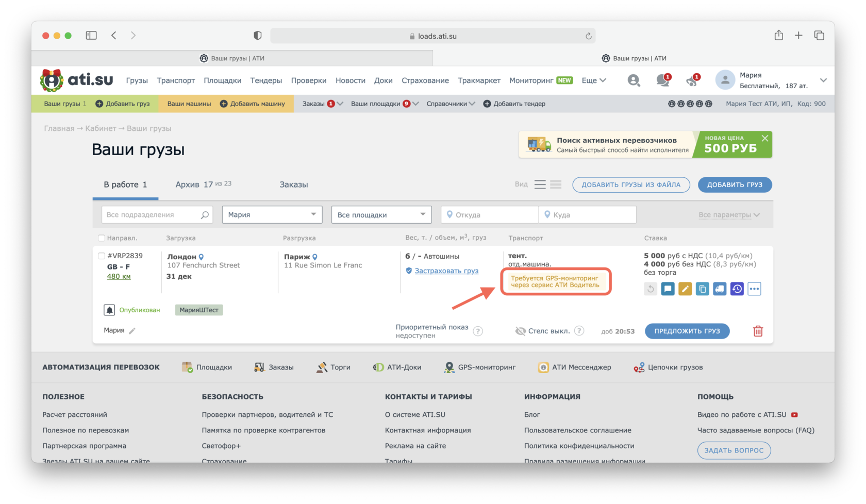
Task: Click the Добавить тендер link
Action: click(x=514, y=104)
